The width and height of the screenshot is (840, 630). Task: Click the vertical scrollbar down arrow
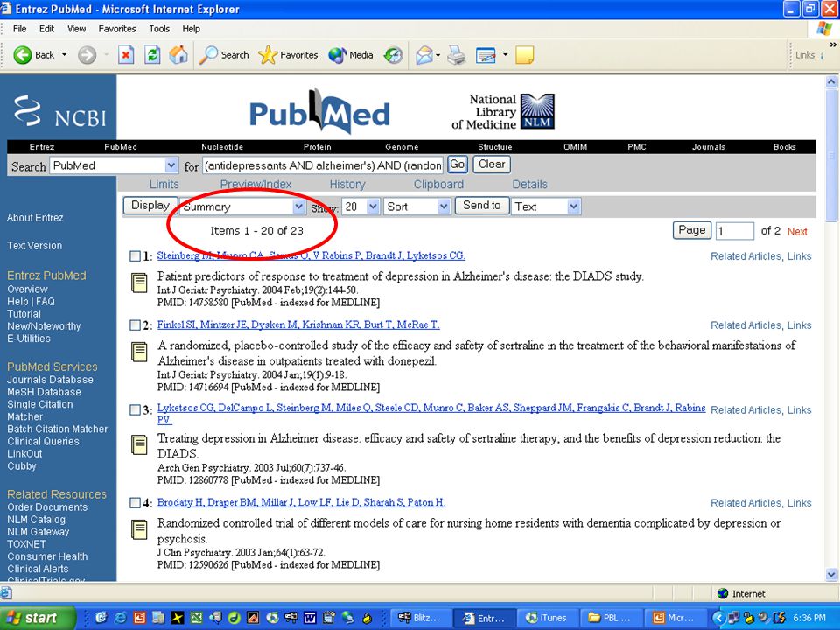coord(831,574)
